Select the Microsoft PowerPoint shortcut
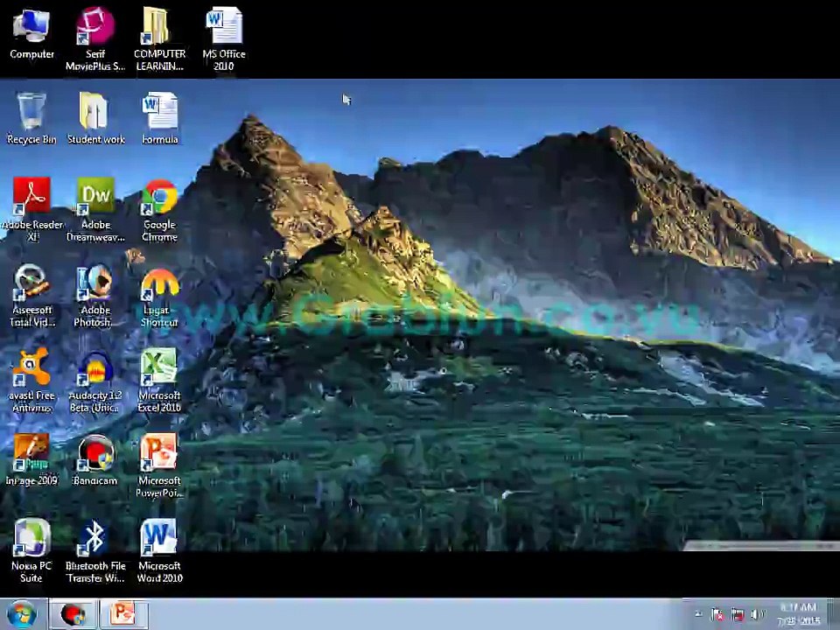 tap(159, 465)
